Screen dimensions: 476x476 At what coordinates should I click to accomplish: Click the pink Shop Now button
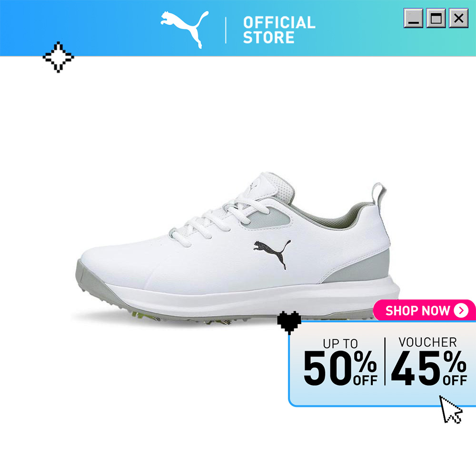pos(424,310)
